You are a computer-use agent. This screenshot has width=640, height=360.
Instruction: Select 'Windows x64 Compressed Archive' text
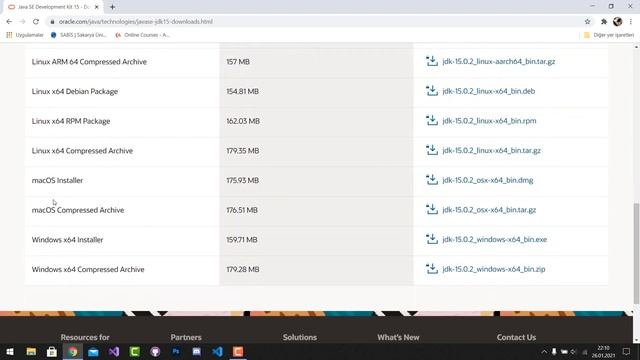pos(88,269)
